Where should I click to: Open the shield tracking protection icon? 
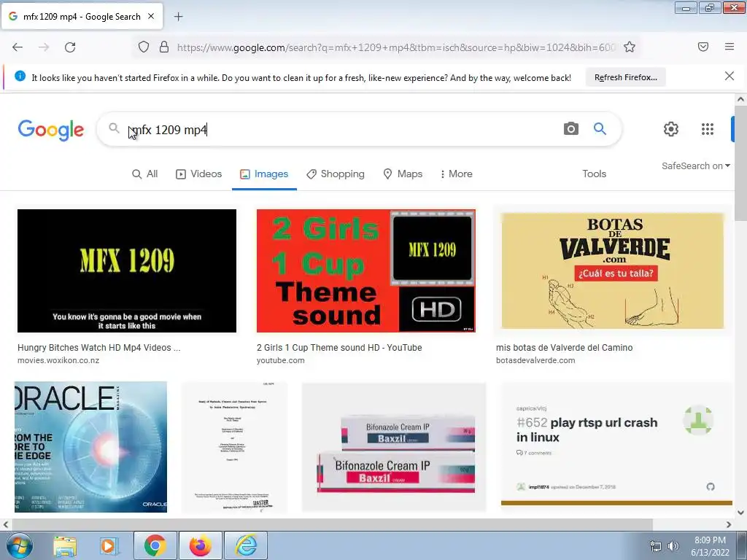click(x=144, y=47)
